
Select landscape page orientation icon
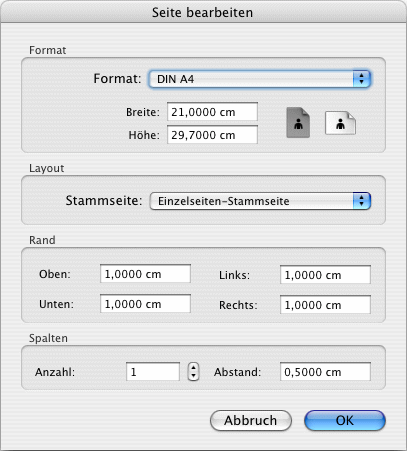coord(340,123)
